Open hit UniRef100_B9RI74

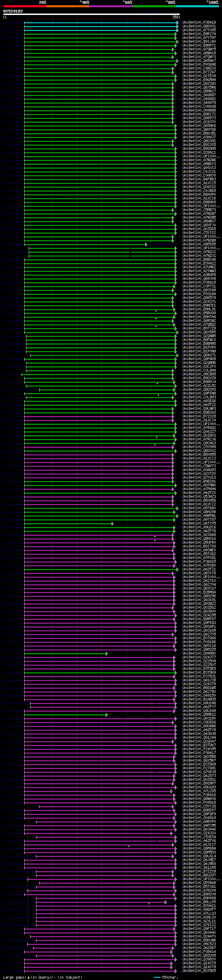pos(199,34)
